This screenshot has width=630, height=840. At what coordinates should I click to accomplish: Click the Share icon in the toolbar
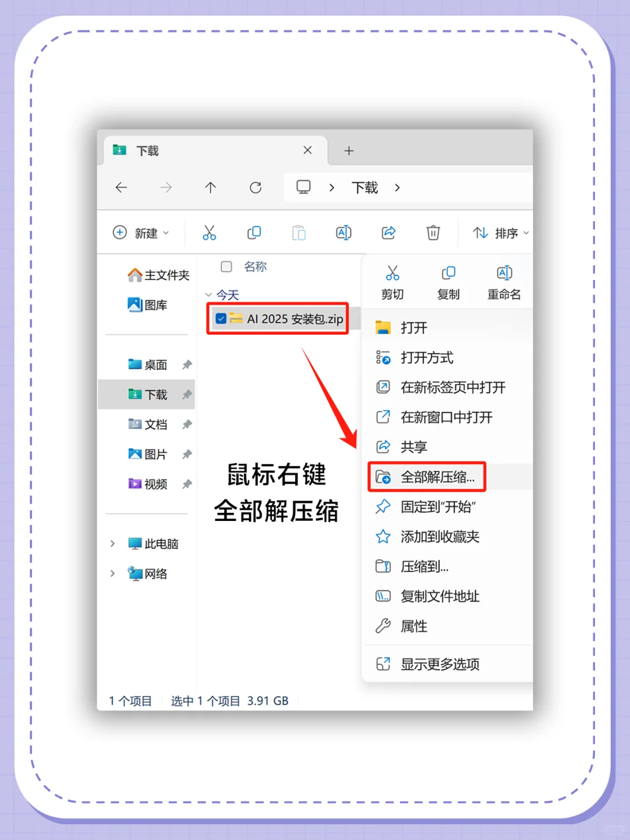coord(388,232)
